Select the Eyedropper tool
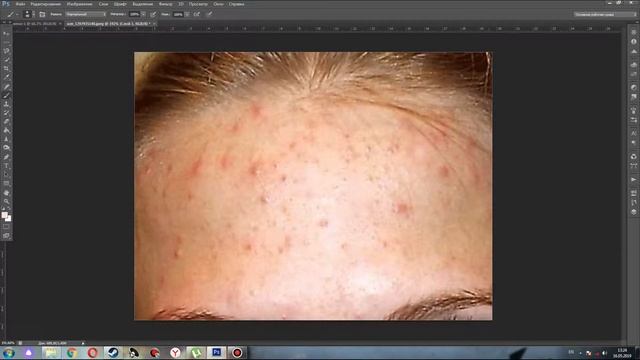This screenshot has height=360, width=640. point(6,78)
